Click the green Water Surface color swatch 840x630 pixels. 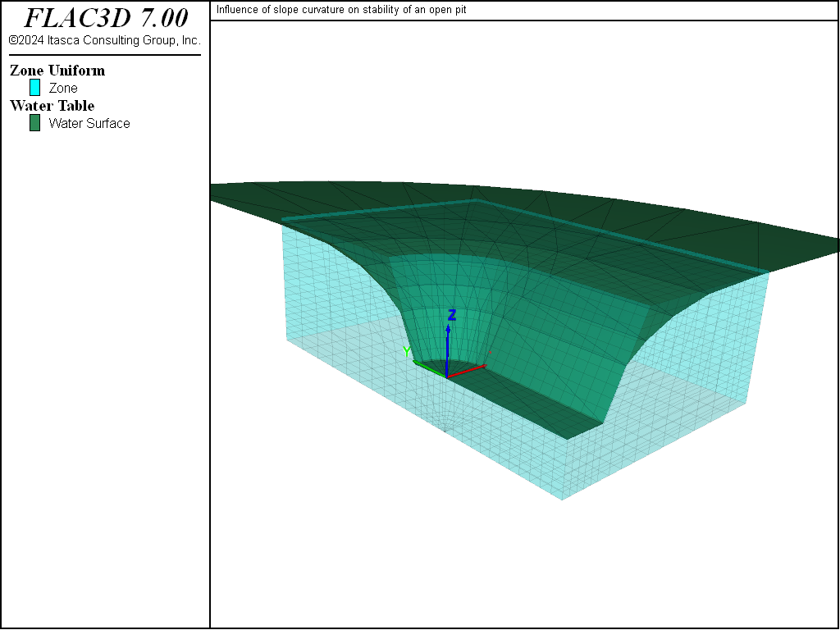[x=34, y=123]
